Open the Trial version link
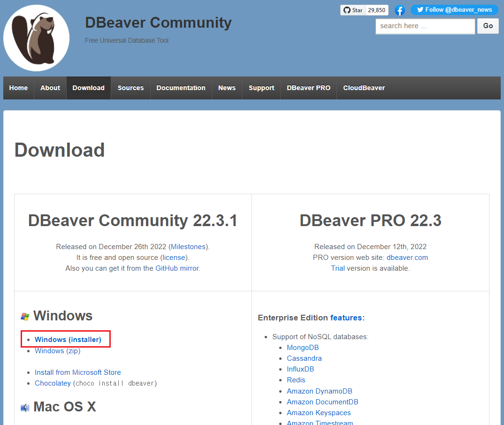The height and width of the screenshot is (425, 504). click(x=338, y=268)
